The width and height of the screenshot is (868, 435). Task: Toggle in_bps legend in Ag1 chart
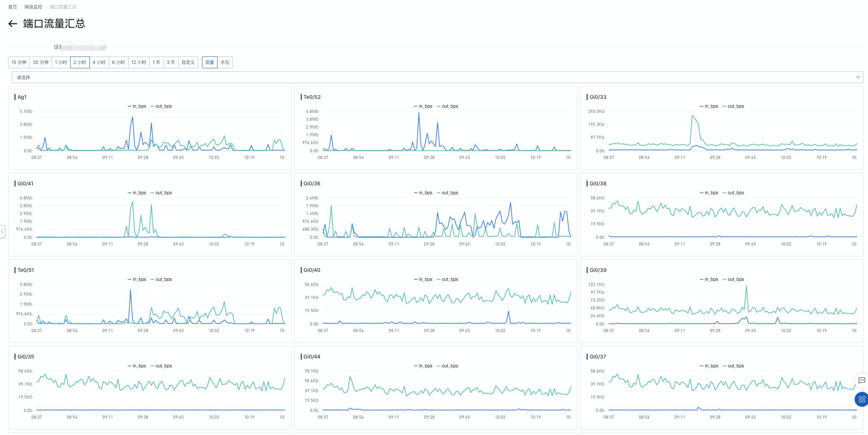pos(137,106)
